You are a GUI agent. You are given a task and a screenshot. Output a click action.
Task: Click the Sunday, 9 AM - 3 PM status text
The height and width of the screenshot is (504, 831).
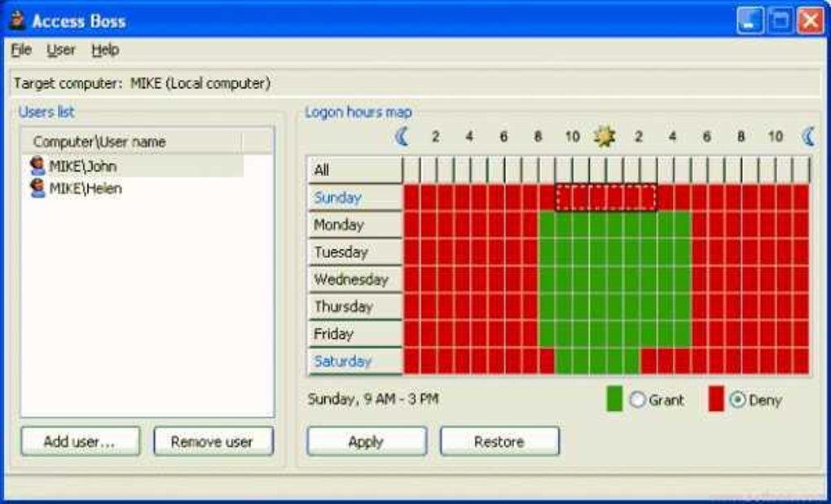[373, 399]
